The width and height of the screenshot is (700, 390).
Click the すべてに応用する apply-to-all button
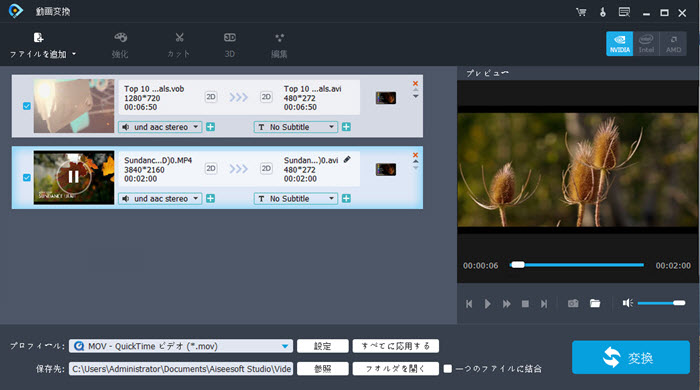396,346
